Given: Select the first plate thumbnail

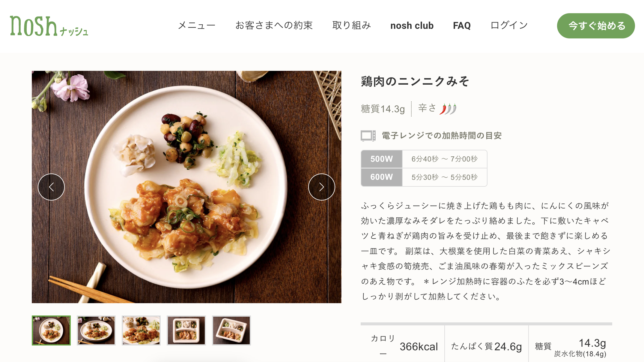Looking at the screenshot, I should tap(51, 330).
